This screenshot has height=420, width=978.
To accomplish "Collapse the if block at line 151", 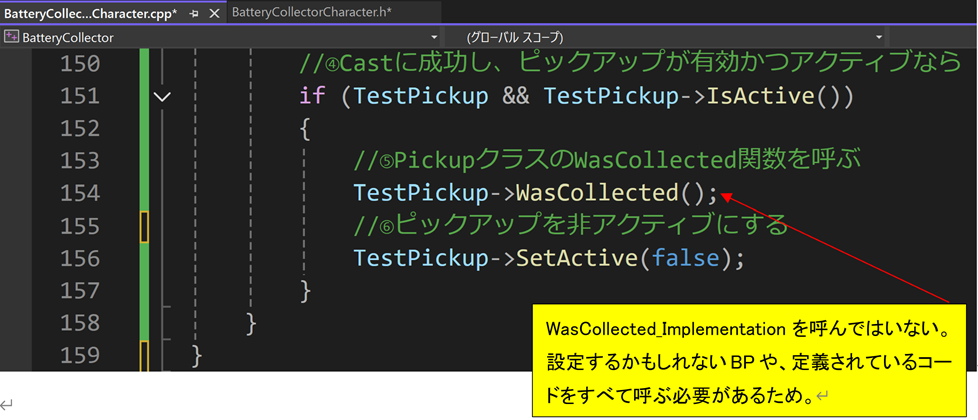I will click(162, 97).
